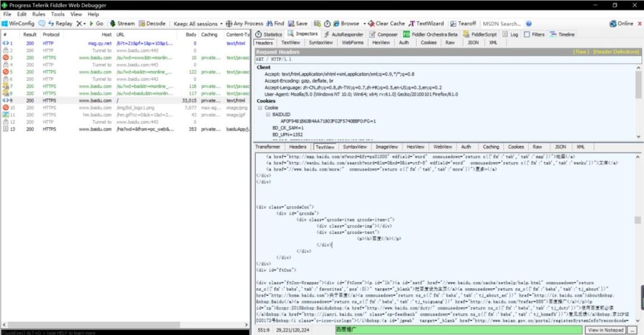This screenshot has width=644, height=335.
Task: Sort sessions by Body column header
Action: pos(191,35)
